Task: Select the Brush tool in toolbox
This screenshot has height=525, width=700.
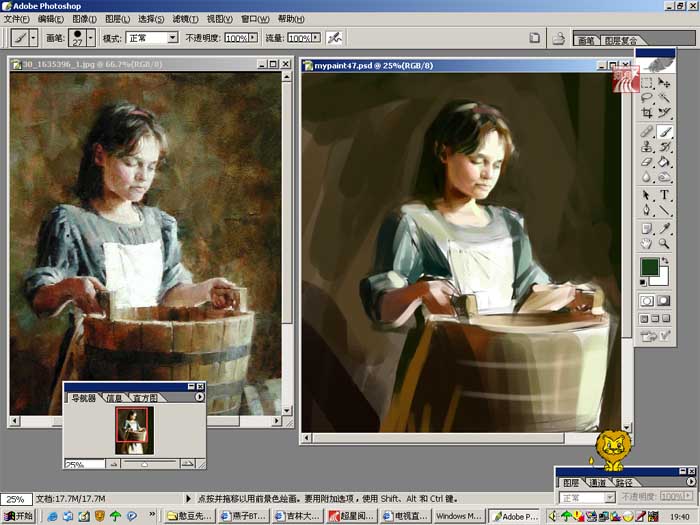Action: tap(664, 132)
